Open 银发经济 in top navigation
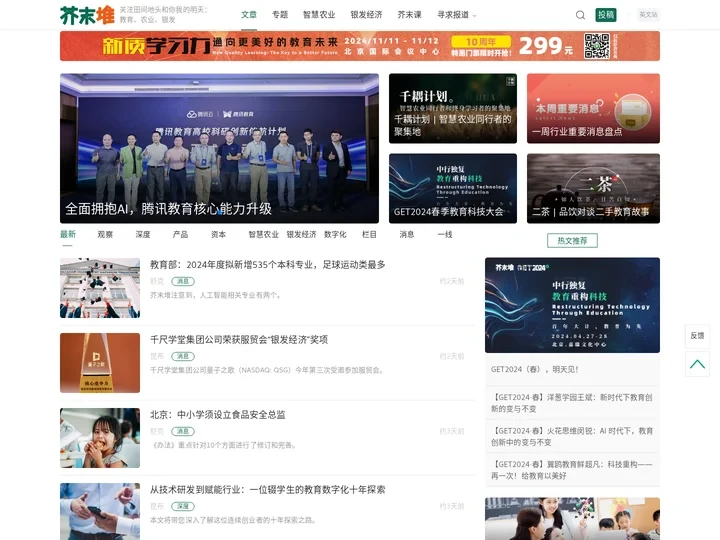The height and width of the screenshot is (540, 720). tap(366, 15)
